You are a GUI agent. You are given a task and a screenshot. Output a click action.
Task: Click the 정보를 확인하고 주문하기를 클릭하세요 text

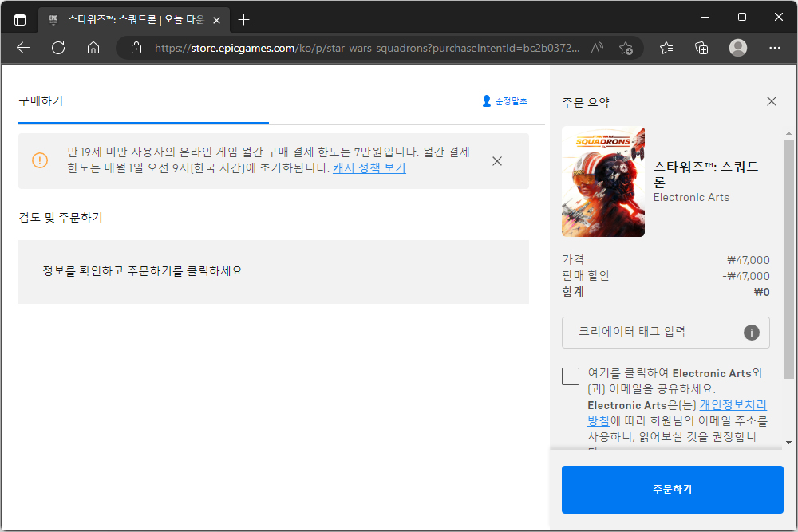pos(142,270)
